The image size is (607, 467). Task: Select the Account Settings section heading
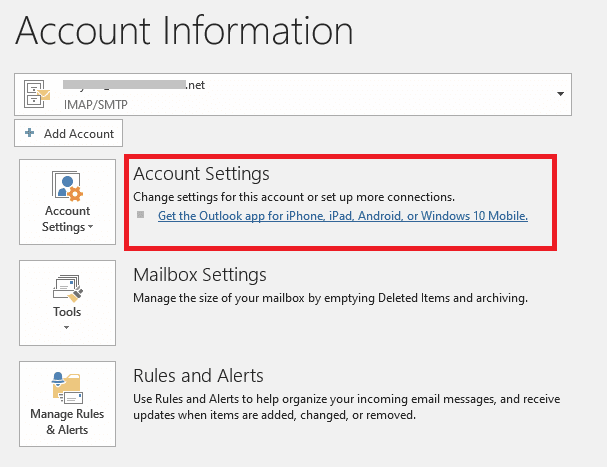[x=201, y=174]
